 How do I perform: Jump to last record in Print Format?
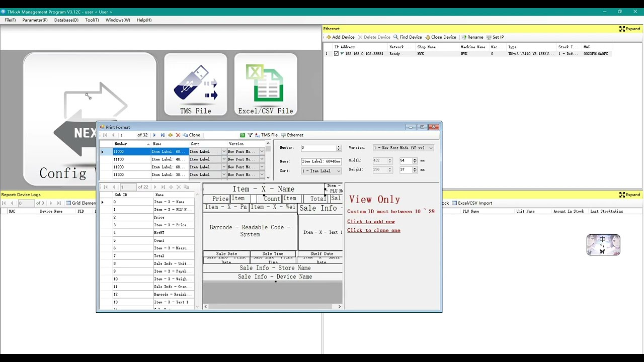tap(162, 135)
